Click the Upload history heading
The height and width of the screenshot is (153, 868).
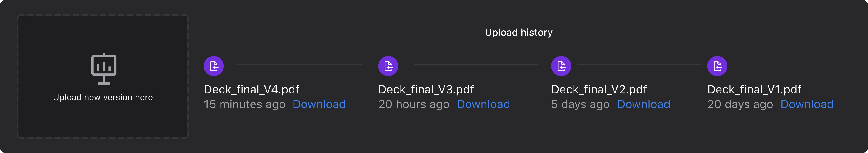(519, 32)
